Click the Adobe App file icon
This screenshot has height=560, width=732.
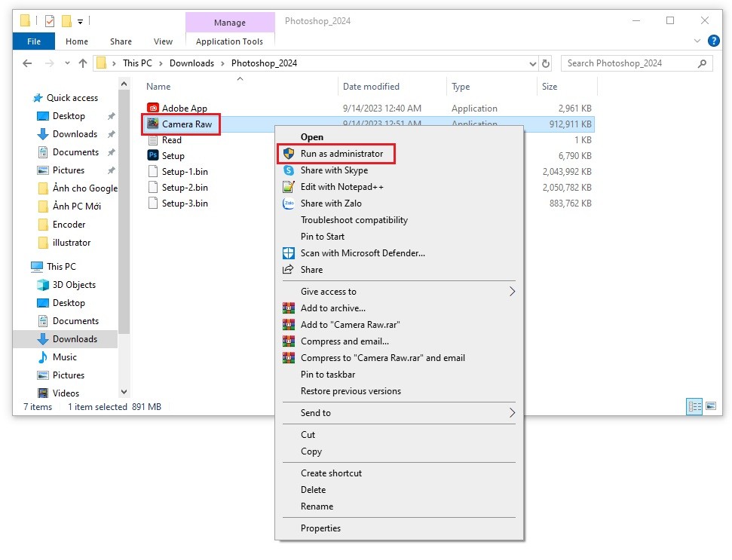point(153,109)
